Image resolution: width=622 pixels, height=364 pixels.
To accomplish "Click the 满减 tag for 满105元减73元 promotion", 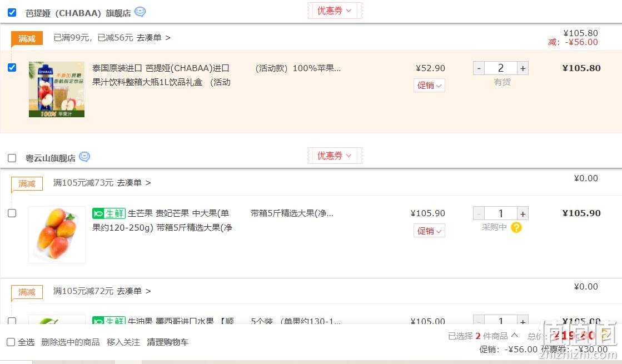I will coord(27,183).
